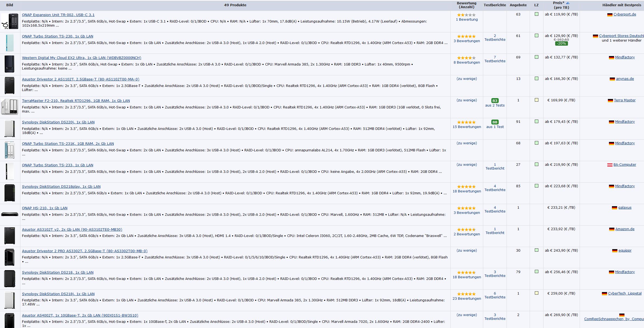
Task: Click the Austrian flag beside BA-Computer
Action: click(610, 165)
